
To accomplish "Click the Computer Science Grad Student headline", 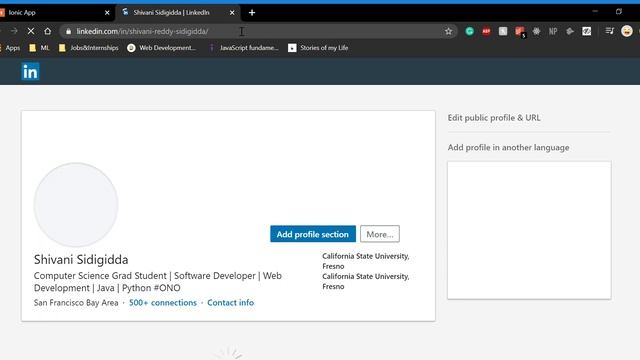I will point(158,282).
